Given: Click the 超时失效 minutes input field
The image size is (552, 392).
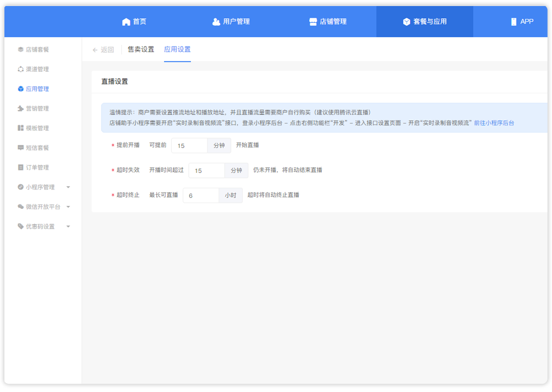Looking at the screenshot, I should [206, 171].
